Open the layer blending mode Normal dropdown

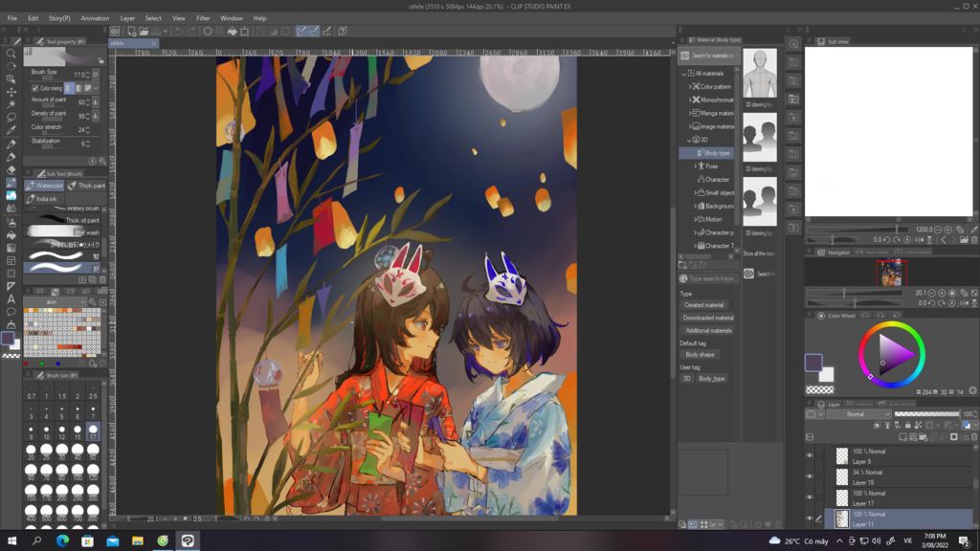[859, 414]
